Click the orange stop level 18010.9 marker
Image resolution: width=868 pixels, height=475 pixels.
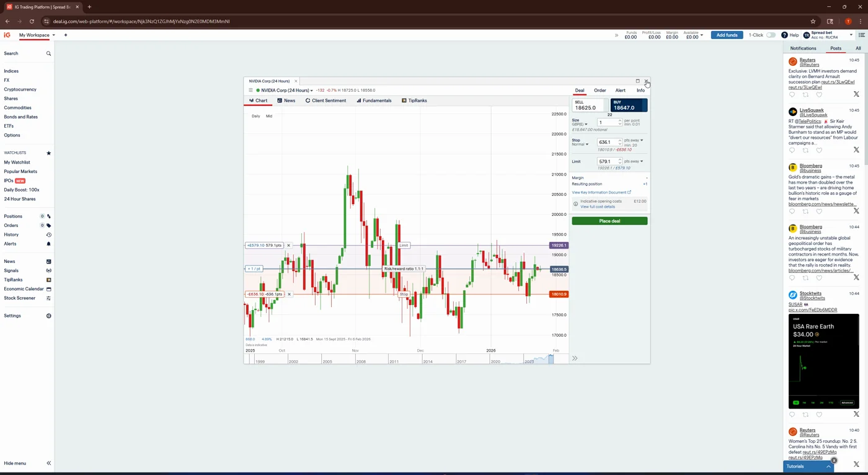(x=559, y=294)
